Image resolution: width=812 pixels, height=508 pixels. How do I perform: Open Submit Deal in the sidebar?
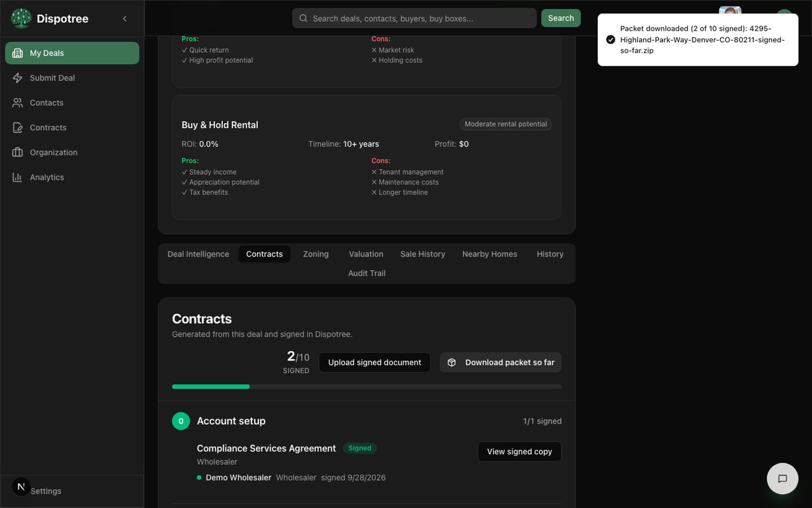[72, 78]
